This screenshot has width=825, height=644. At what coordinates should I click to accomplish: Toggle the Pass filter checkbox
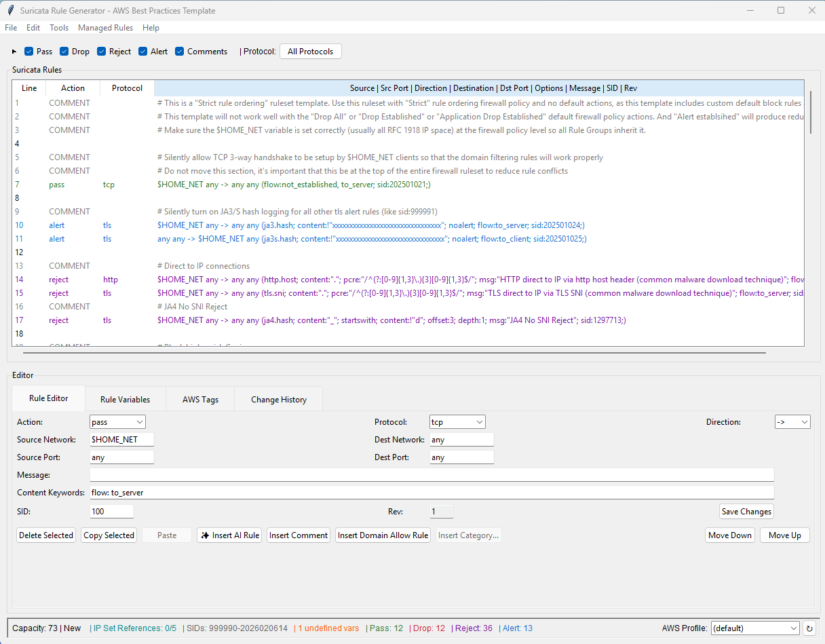pos(29,52)
